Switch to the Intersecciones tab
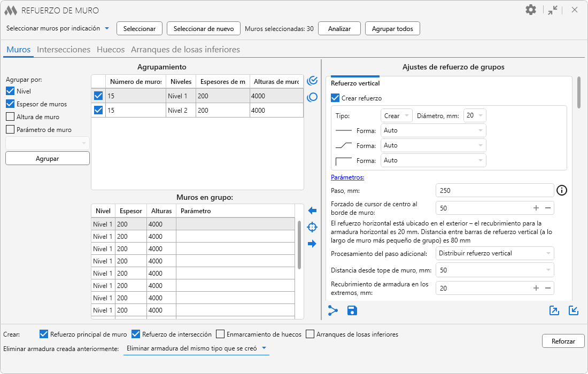Image resolution: width=588 pixels, height=374 pixels. 64,50
